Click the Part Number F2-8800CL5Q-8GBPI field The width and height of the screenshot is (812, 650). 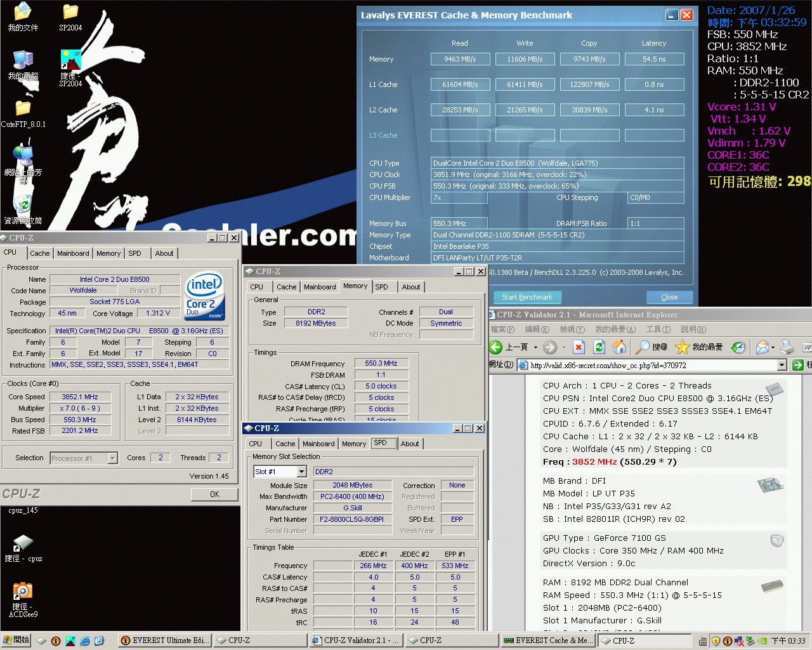click(x=353, y=519)
